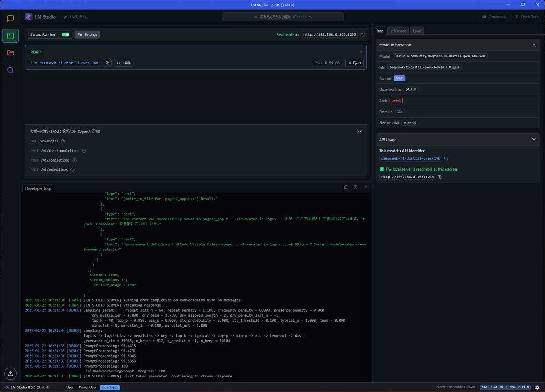Copy the loaded model name deepseek-r1-distill-qwen-14b
This screenshot has height=392, width=545.
108,63
